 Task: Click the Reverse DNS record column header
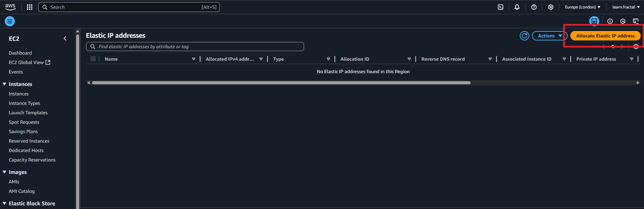(443, 59)
